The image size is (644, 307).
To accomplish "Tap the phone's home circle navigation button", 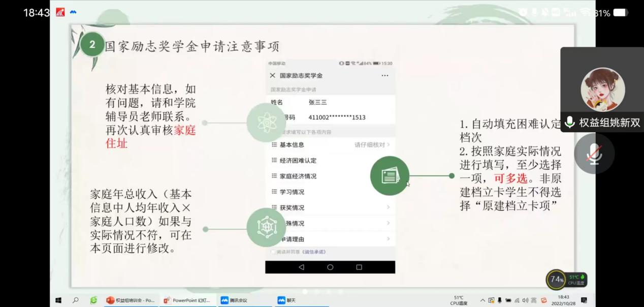I will pyautogui.click(x=330, y=267).
